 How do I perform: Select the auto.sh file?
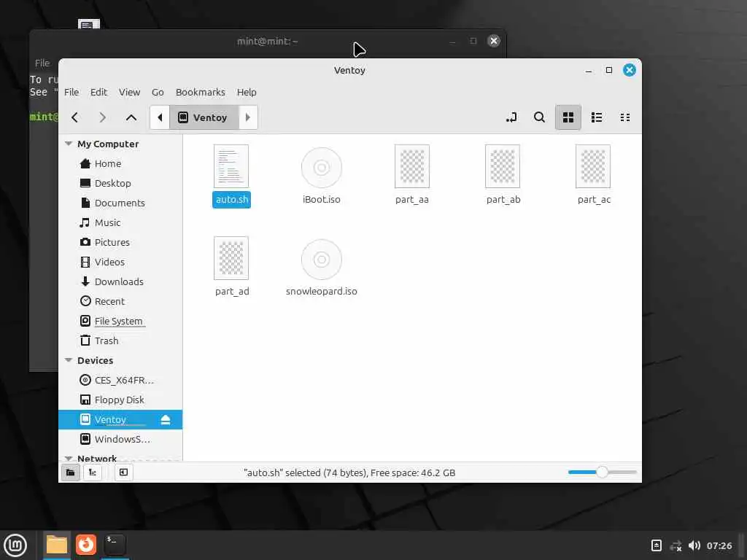click(x=231, y=176)
